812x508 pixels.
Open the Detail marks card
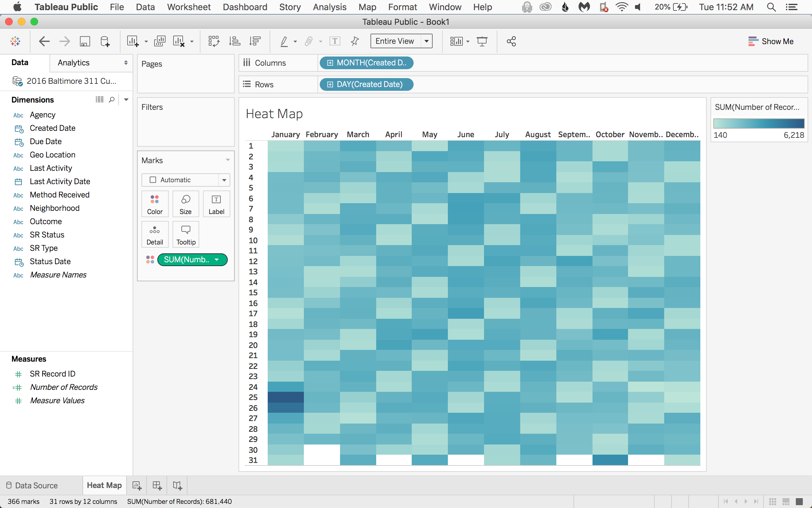[x=155, y=234]
